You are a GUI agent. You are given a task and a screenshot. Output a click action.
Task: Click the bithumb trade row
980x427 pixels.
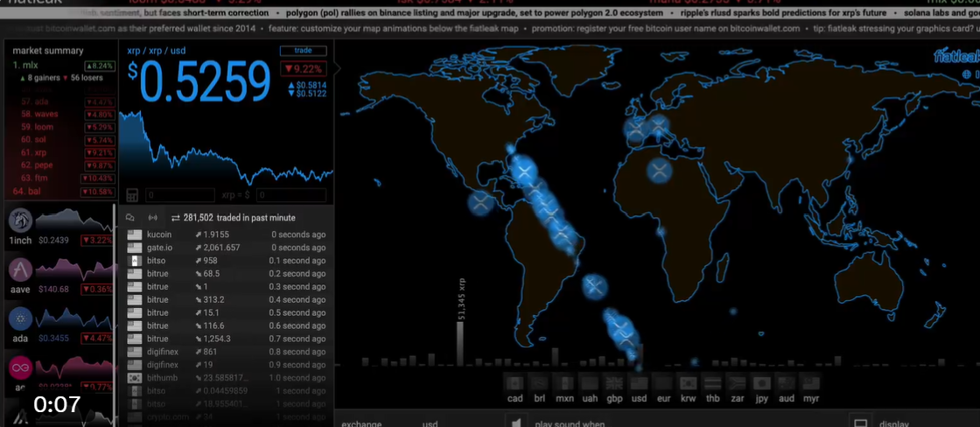tap(227, 378)
